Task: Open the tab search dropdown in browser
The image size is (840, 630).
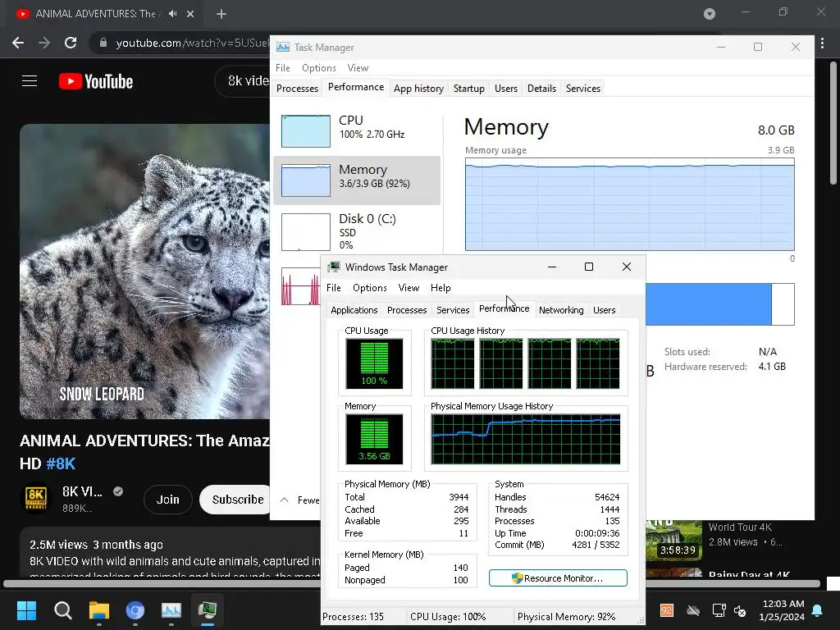Action: coord(710,14)
